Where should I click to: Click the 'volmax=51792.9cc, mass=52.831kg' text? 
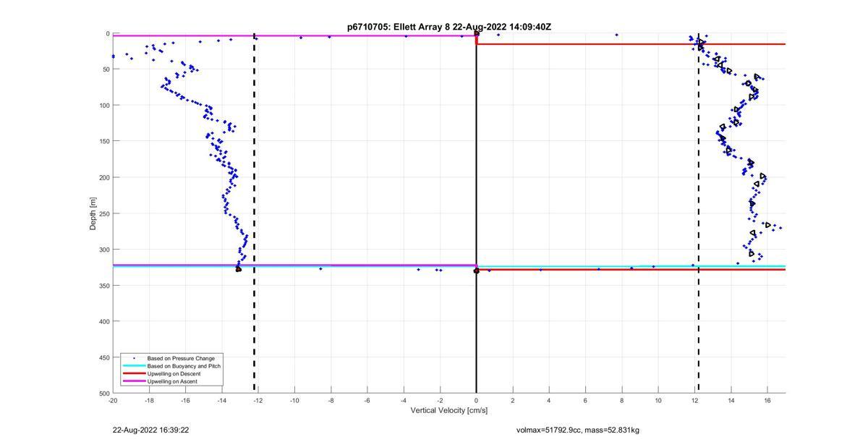click(577, 430)
